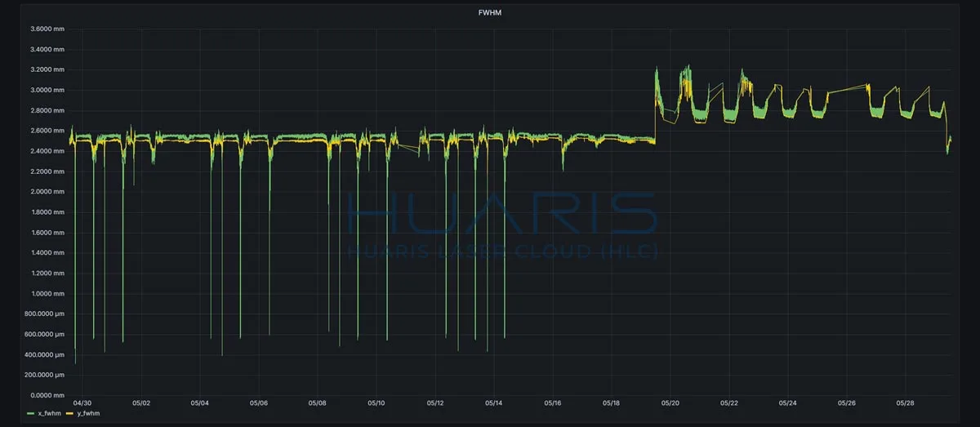Image resolution: width=980 pixels, height=427 pixels.
Task: Select the 05/02 x-axis date label
Action: 141,403
